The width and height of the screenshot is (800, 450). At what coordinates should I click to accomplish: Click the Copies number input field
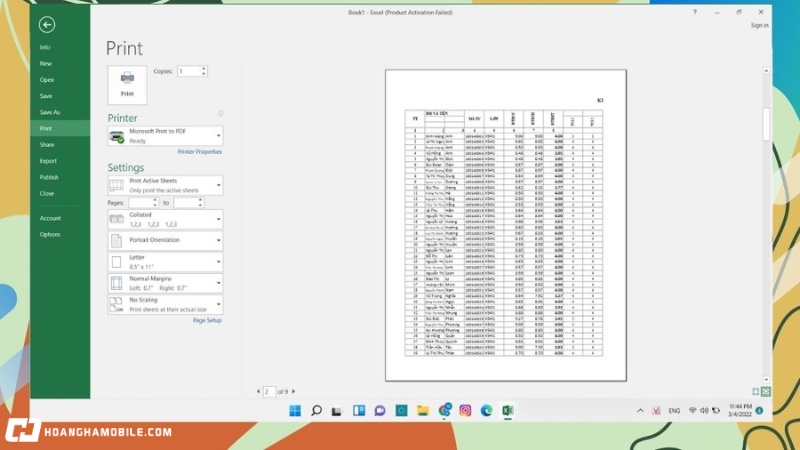pos(188,72)
